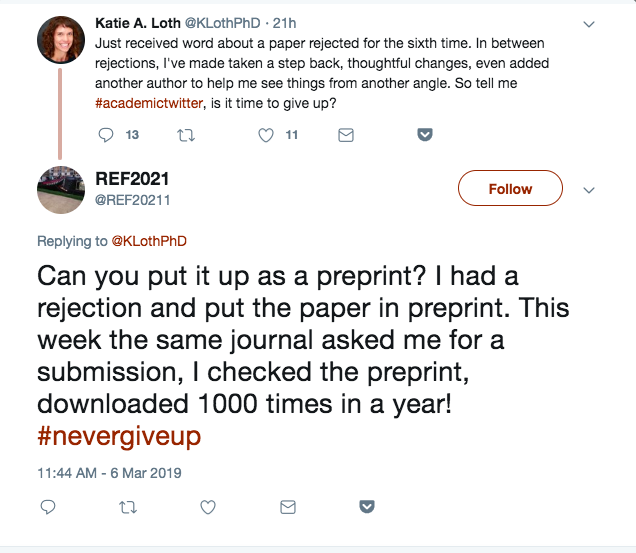Reply to the REF2021 tweet

48,508
